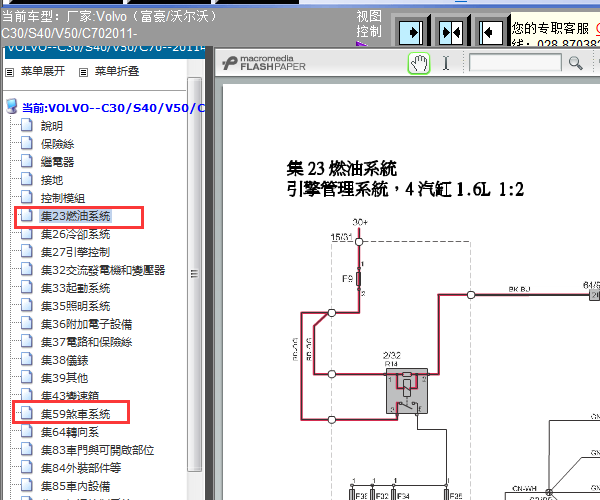Click the tree panel vertical scrollbar thumb
This screenshot has width=600, height=500.
tap(195, 274)
